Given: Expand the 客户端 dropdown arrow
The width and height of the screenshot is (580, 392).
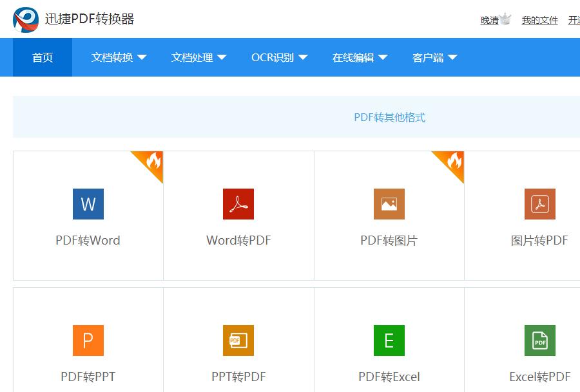Looking at the screenshot, I should [x=452, y=57].
